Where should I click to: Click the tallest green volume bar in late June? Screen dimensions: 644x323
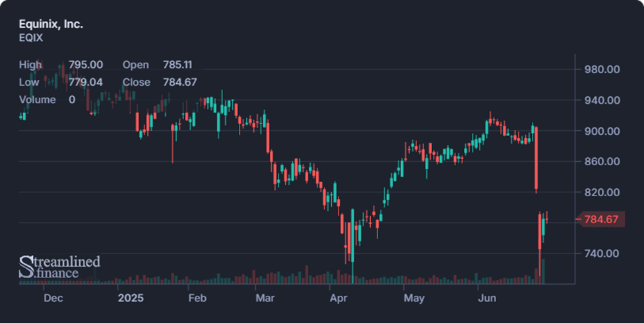[x=544, y=271]
